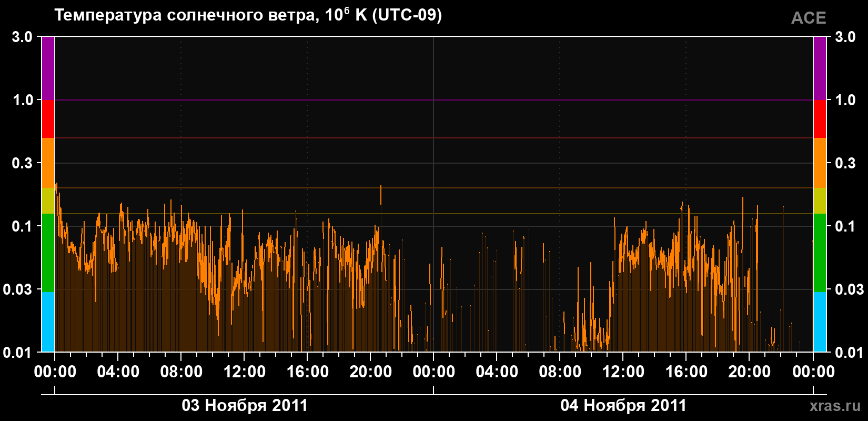Select the "03 Ноября 2011" date label
The height and width of the screenshot is (421, 868).
pos(245,405)
